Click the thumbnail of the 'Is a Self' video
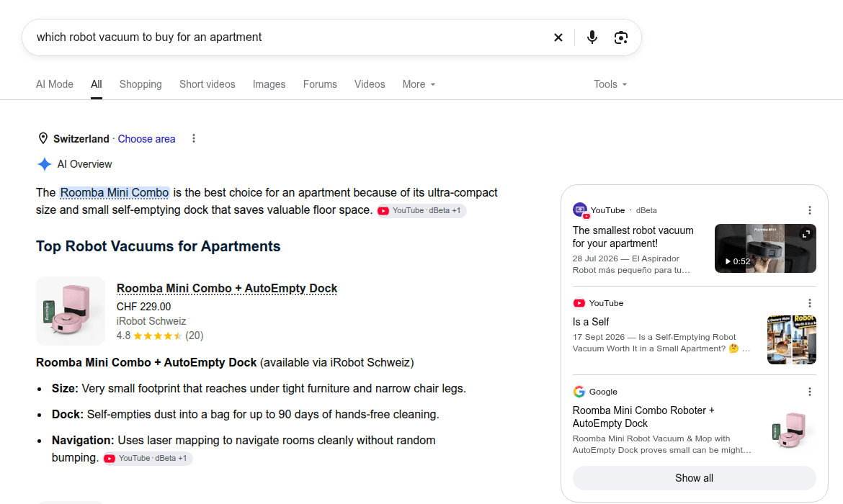The height and width of the screenshot is (504, 843). pyautogui.click(x=791, y=340)
